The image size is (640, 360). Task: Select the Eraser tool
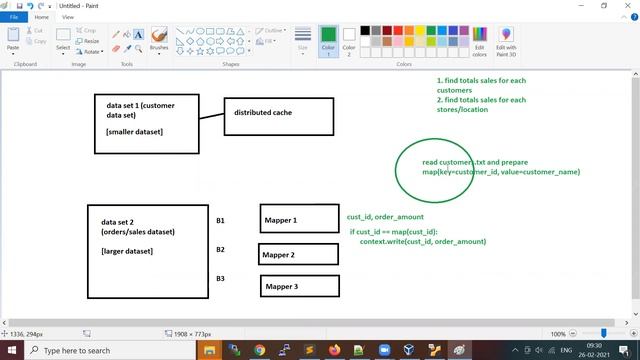point(116,49)
